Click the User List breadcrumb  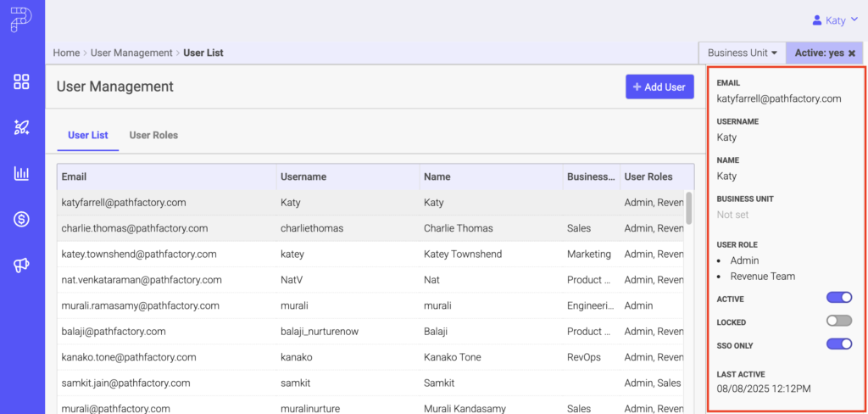pyautogui.click(x=203, y=53)
